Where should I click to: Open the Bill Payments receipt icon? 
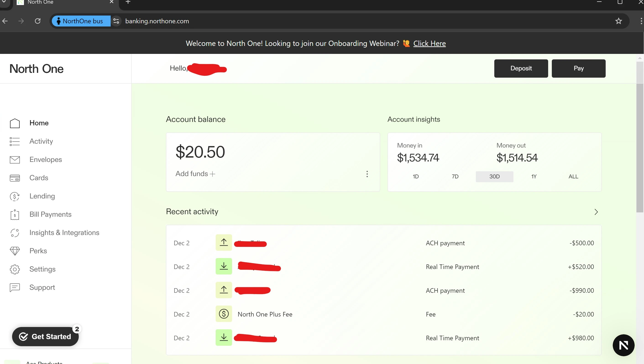15,215
